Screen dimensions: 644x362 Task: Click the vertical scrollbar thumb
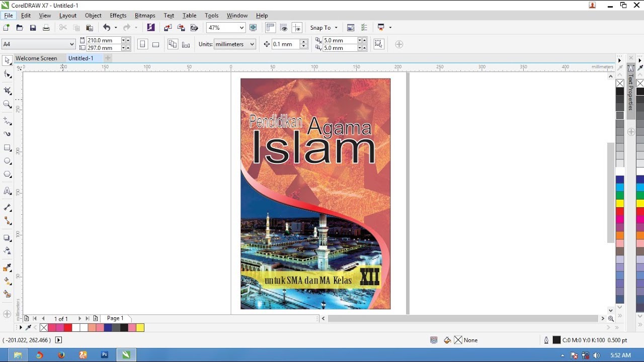pyautogui.click(x=611, y=193)
